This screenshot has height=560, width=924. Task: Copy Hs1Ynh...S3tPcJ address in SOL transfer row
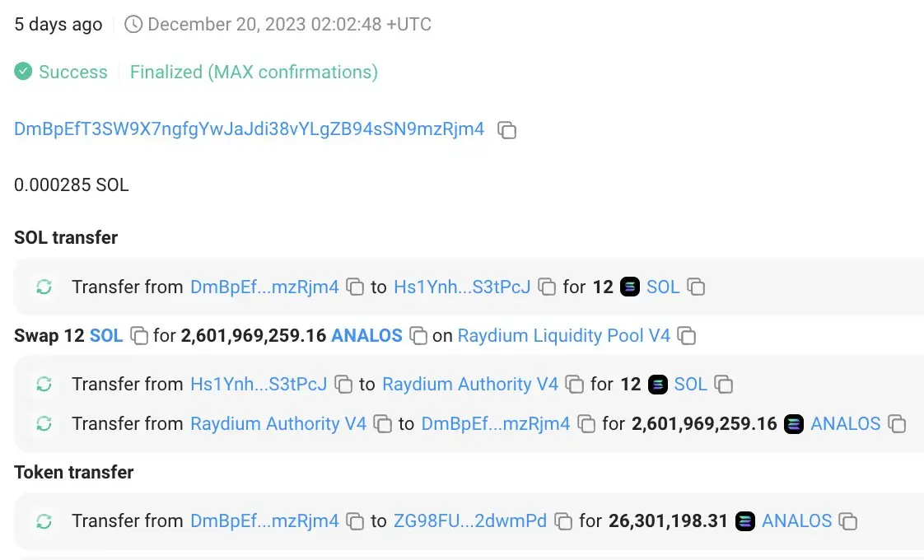pos(547,287)
